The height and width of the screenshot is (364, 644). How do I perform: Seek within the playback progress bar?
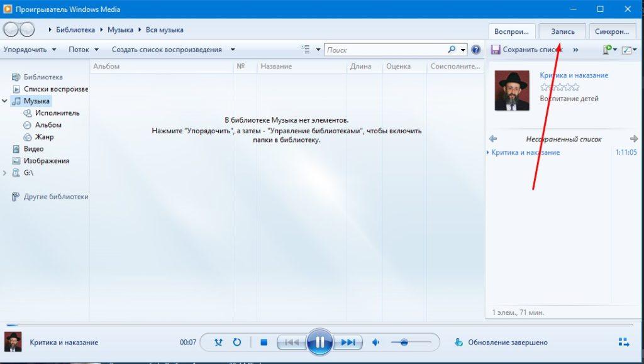click(x=319, y=326)
